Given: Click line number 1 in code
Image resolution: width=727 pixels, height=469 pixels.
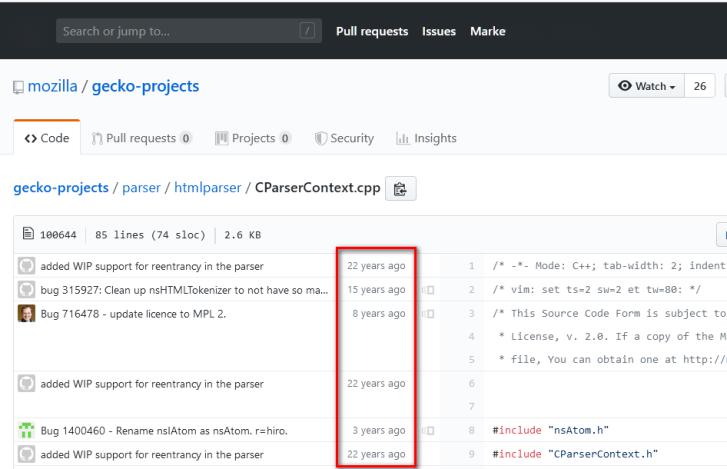Looking at the screenshot, I should click(x=471, y=266).
